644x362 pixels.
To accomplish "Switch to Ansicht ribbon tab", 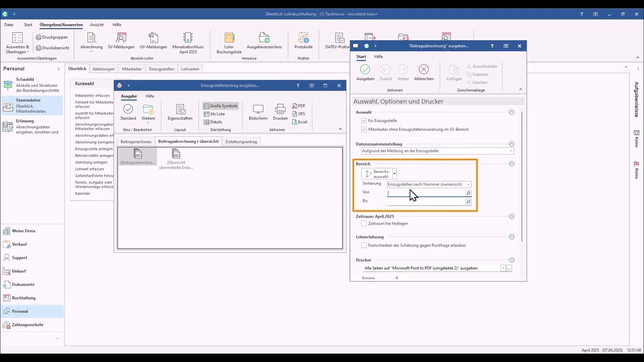I will click(97, 25).
